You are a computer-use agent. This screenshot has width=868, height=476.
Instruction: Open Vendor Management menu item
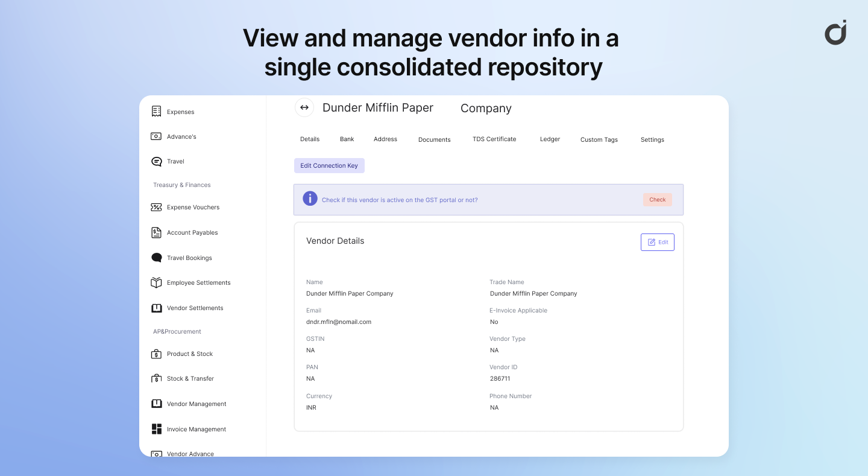click(x=197, y=404)
